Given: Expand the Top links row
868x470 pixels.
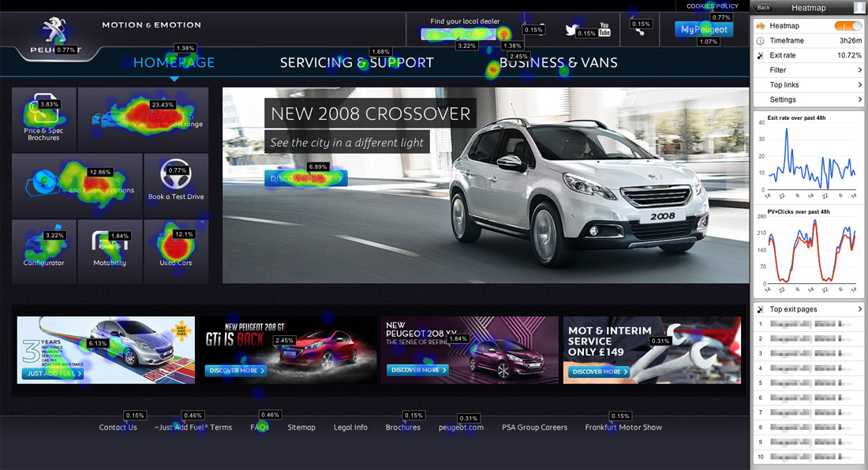Looking at the screenshot, I should click(x=809, y=84).
